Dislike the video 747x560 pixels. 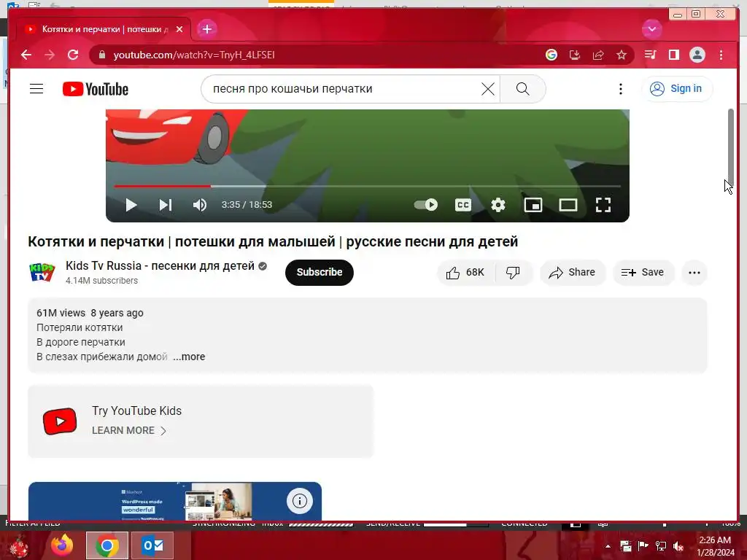click(x=513, y=273)
